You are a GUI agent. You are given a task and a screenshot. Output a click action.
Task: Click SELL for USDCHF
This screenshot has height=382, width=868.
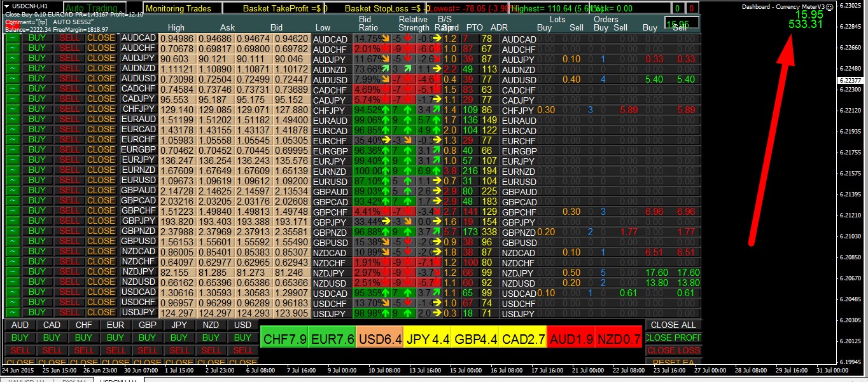tap(69, 303)
